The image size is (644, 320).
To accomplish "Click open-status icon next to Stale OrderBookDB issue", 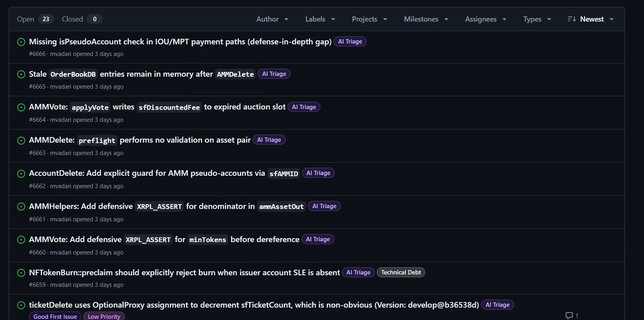I will click(21, 74).
